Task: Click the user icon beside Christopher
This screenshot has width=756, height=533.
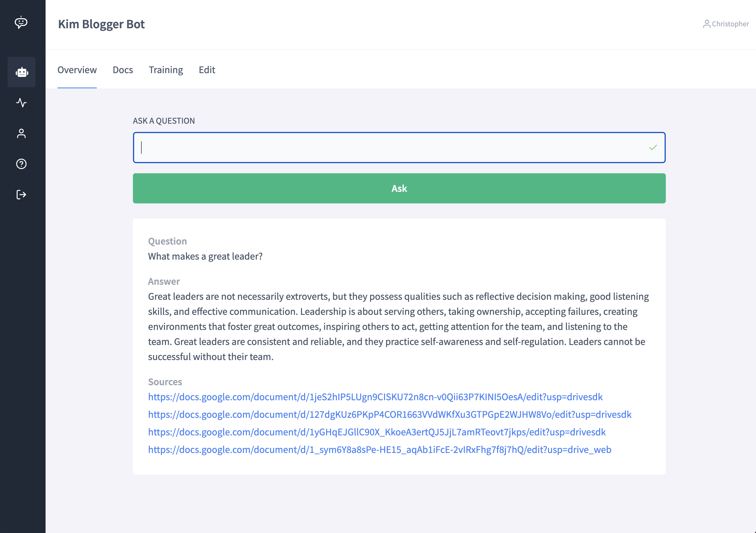Action: click(x=706, y=24)
